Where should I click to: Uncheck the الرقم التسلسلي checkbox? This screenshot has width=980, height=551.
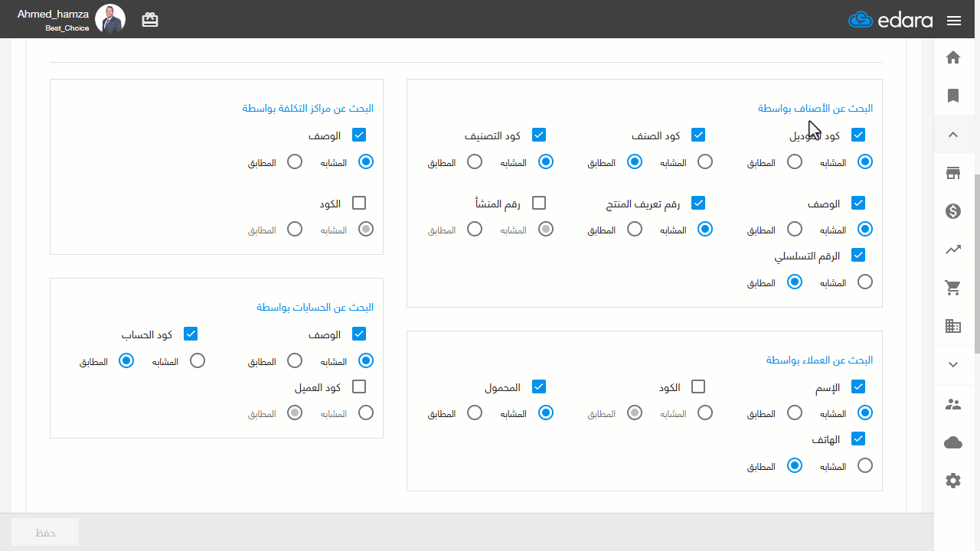[x=858, y=255]
